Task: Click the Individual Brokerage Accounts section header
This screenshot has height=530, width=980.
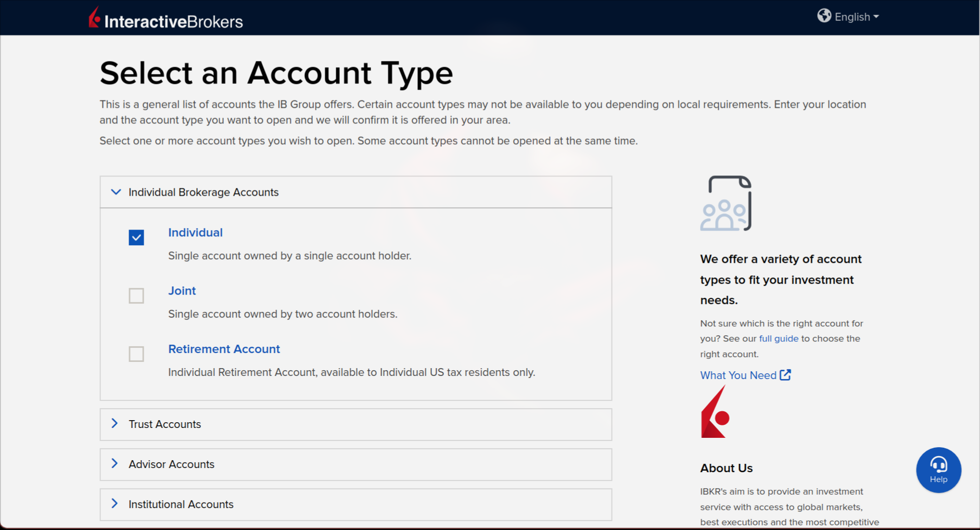Action: 203,192
